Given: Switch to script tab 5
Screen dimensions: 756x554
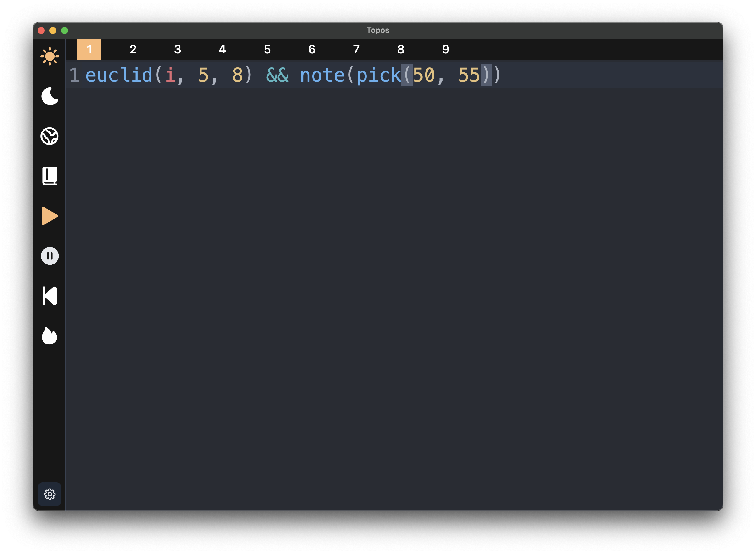Looking at the screenshot, I should pos(267,49).
